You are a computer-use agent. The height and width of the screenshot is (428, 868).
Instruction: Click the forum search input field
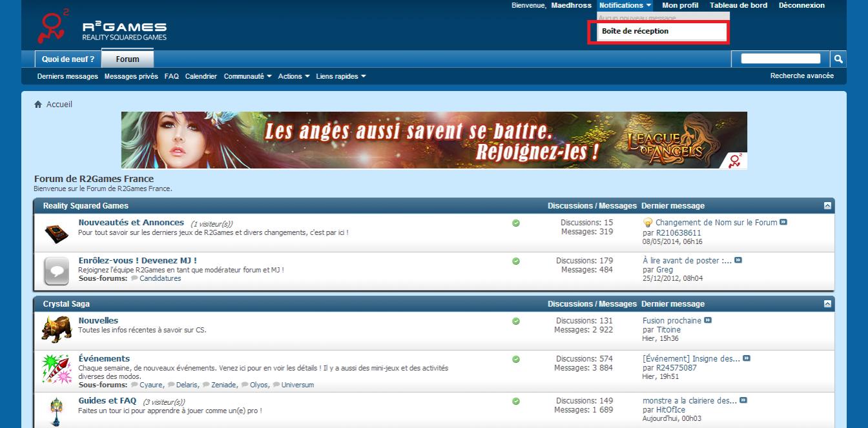point(780,59)
